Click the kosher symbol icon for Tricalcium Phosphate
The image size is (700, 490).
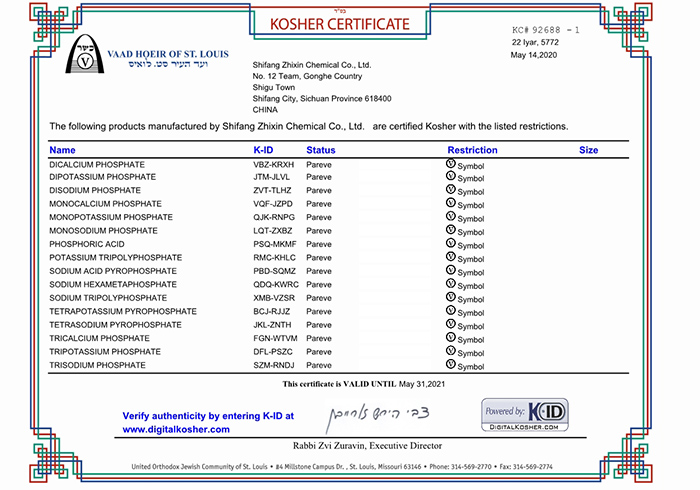click(x=450, y=338)
